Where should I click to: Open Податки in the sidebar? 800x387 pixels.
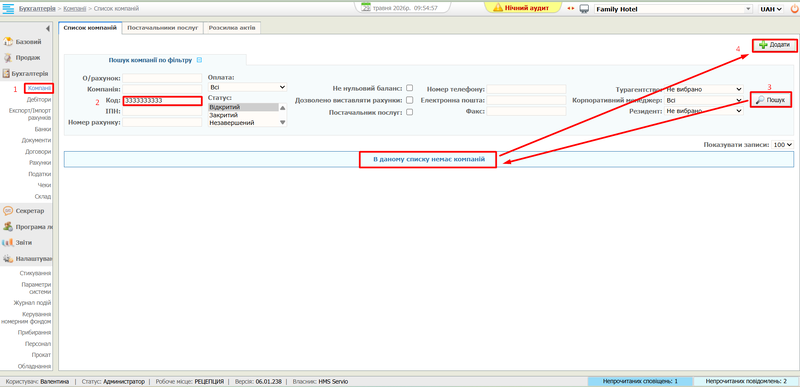40,174
